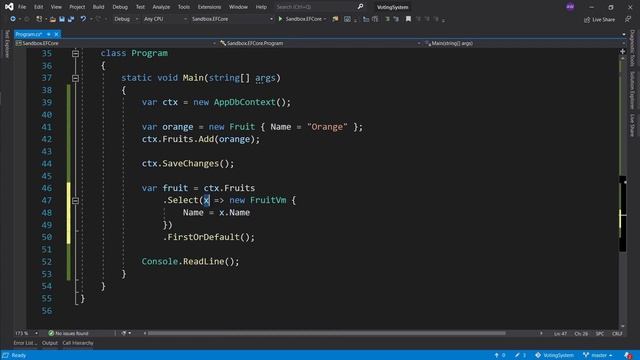Open the Main(string[] args) member dropdown
This screenshot has width=640, height=360.
click(x=524, y=43)
